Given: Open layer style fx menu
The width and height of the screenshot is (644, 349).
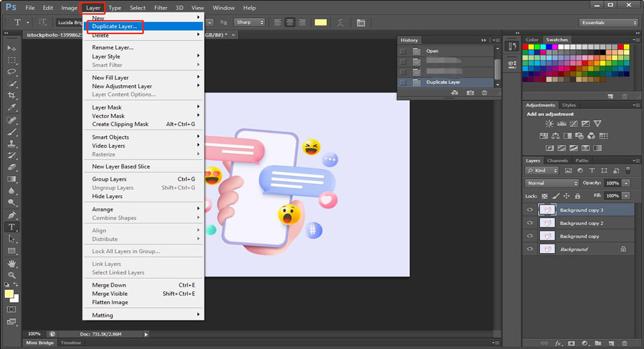Looking at the screenshot, I should [x=558, y=343].
